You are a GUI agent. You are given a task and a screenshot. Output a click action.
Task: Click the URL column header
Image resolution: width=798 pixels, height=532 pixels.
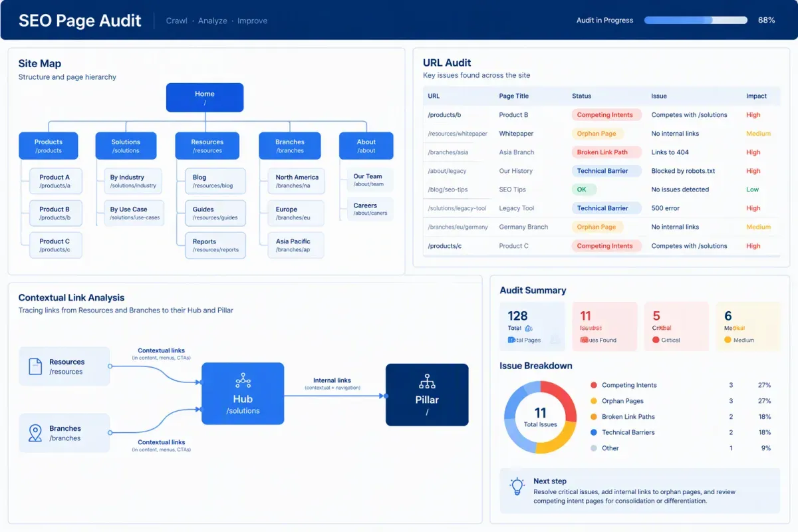[434, 96]
